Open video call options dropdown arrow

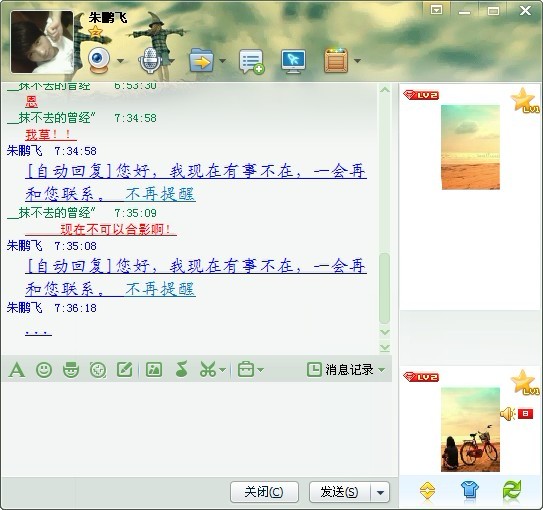(120, 61)
